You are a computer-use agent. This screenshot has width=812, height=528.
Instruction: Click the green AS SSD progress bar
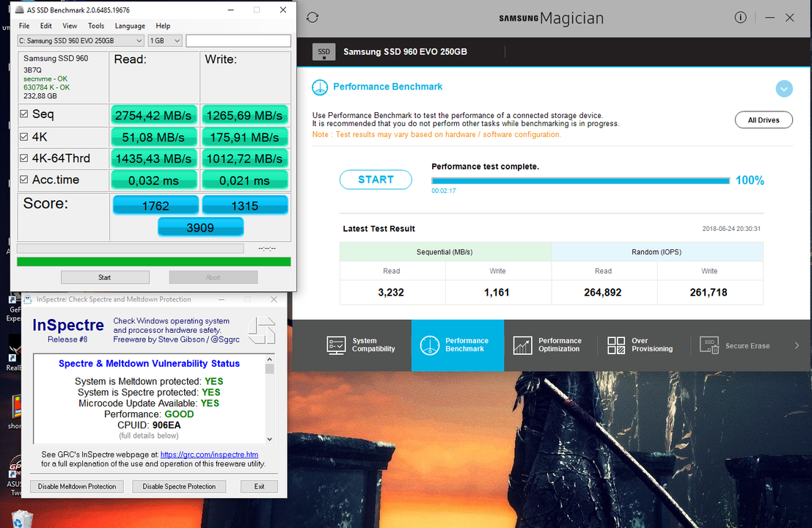point(154,262)
